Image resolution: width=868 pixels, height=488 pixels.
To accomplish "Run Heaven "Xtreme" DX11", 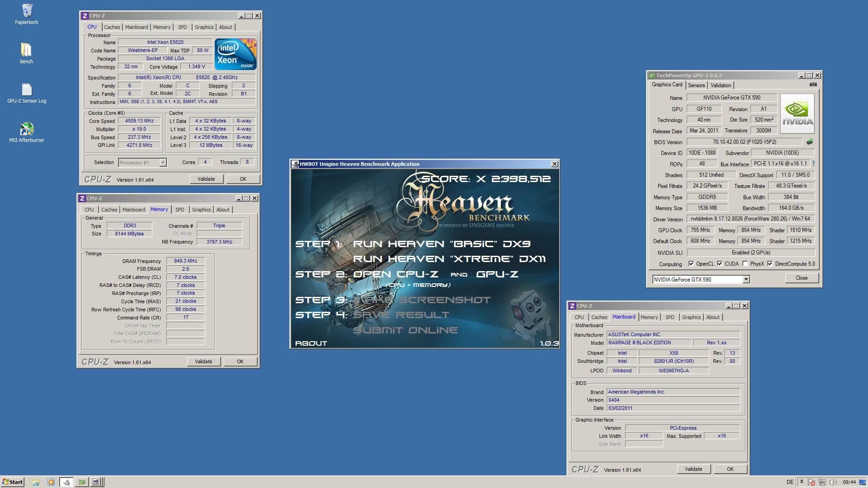I will (x=449, y=259).
